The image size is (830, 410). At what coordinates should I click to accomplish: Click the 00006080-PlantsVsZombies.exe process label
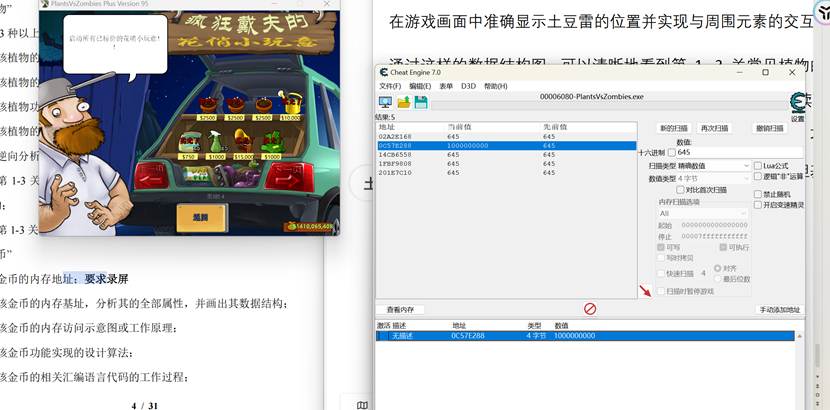(592, 96)
